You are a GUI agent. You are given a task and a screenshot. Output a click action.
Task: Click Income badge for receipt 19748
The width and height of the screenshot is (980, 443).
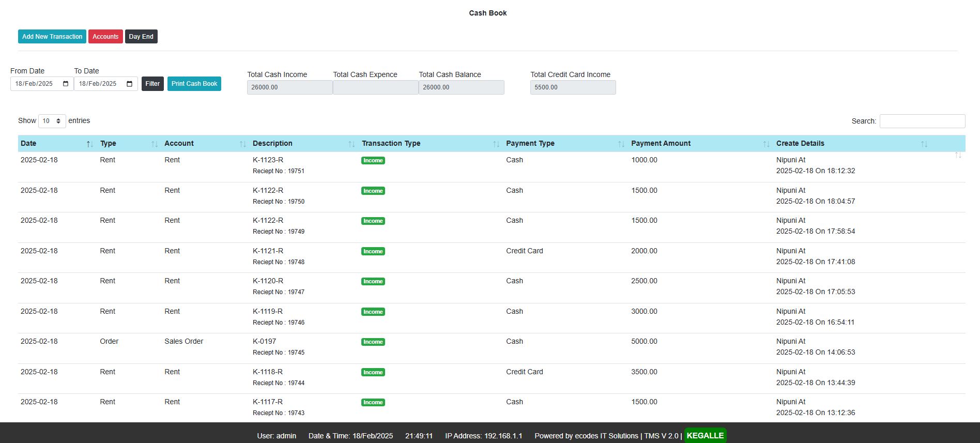click(x=373, y=251)
